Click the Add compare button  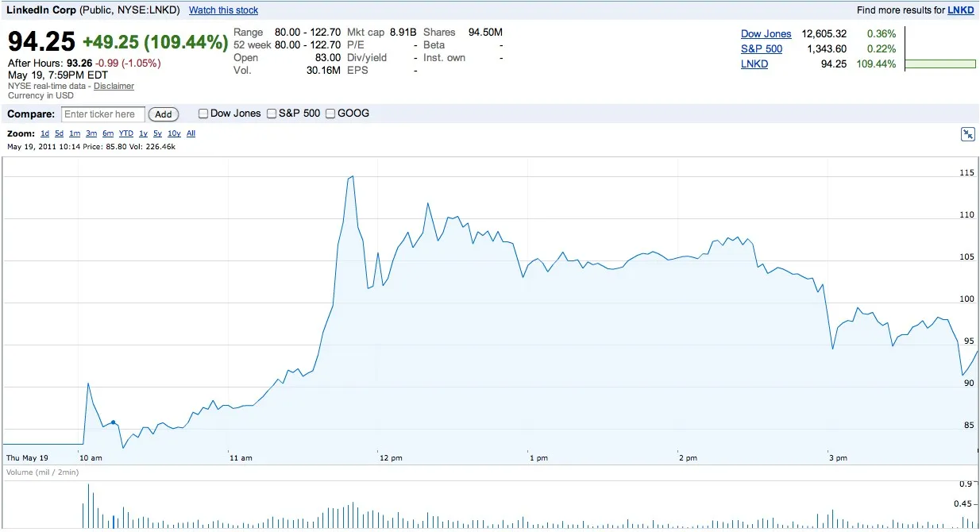163,114
